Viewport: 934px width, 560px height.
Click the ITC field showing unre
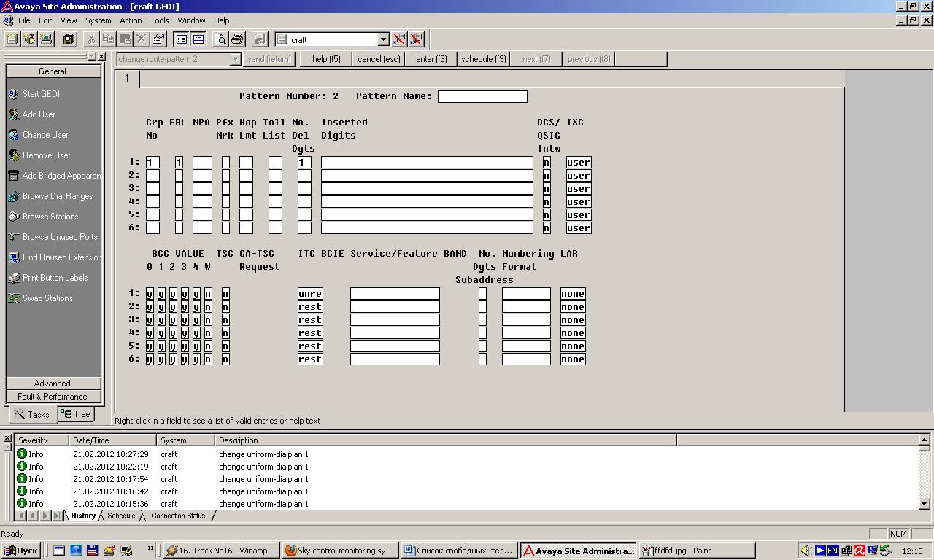310,294
